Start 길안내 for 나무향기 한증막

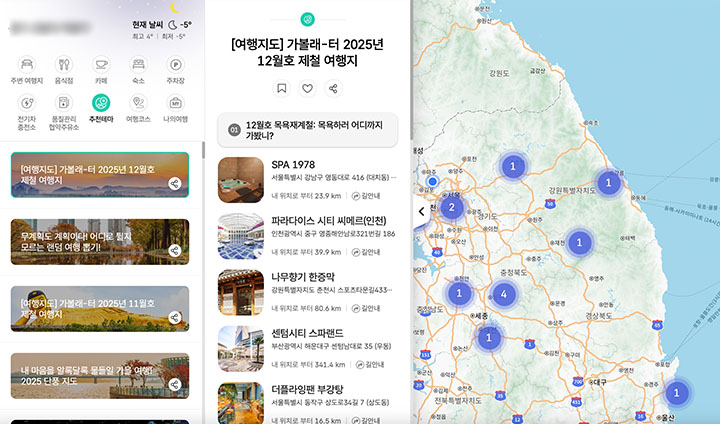point(366,309)
